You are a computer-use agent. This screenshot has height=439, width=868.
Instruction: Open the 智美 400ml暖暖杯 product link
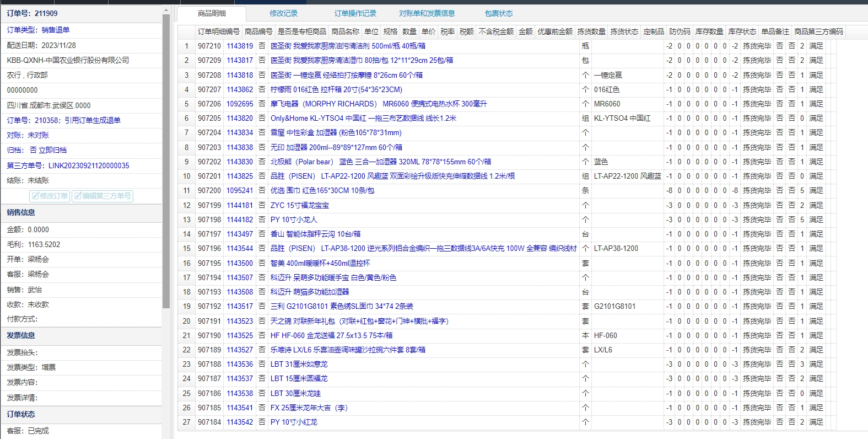click(x=320, y=263)
